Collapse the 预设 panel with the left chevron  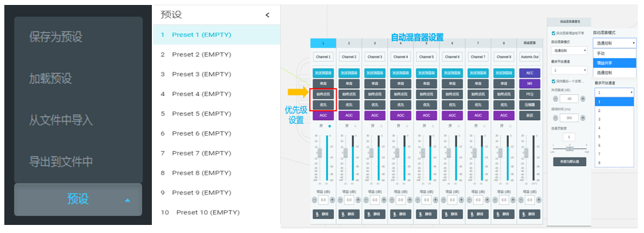point(267,15)
